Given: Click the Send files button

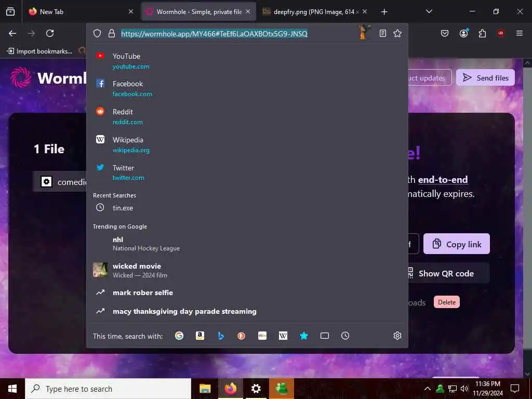Looking at the screenshot, I should click(485, 78).
